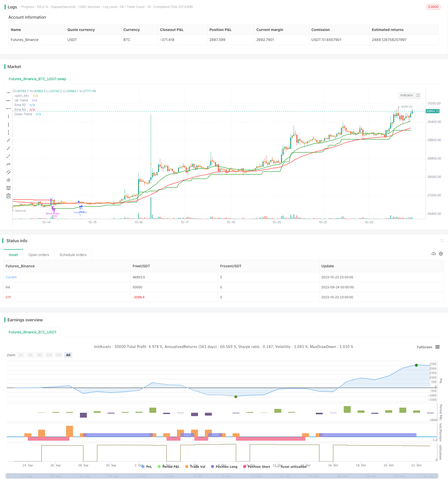The height and width of the screenshot is (486, 448).
Task: Select the Futures_Binance_BTC_USDT earnings tab
Action: [33, 332]
